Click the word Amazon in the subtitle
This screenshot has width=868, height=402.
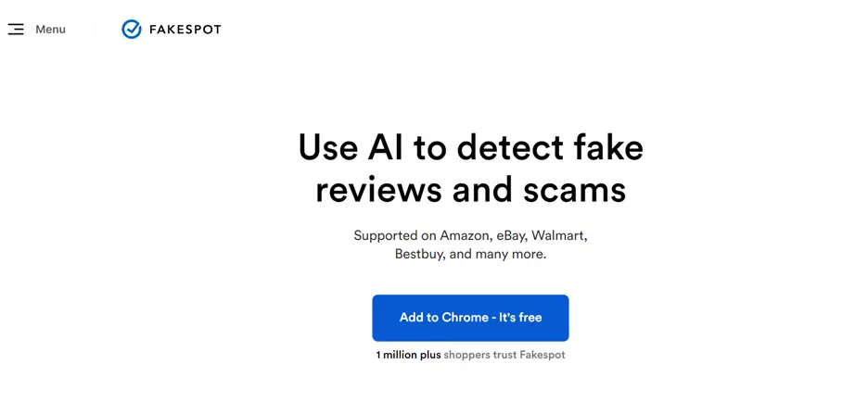pos(464,235)
